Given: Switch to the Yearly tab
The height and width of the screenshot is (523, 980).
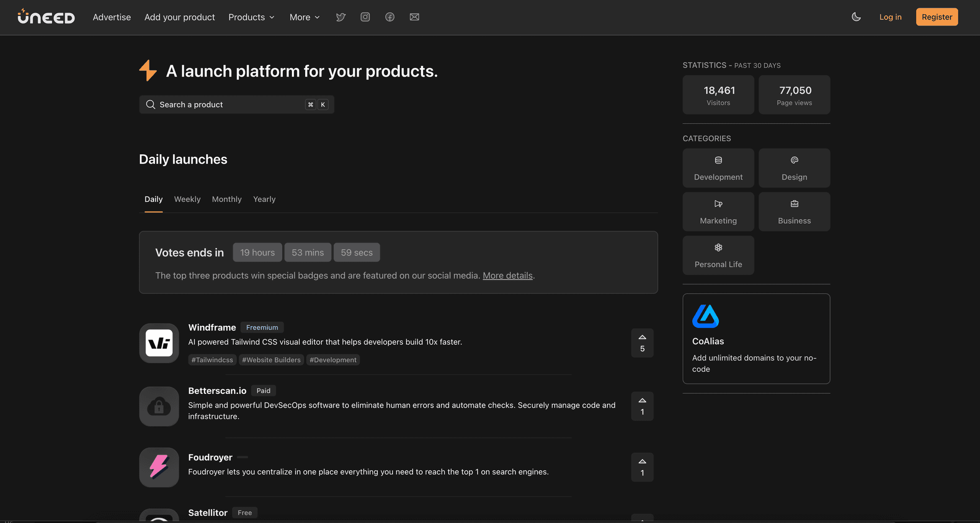Looking at the screenshot, I should point(264,199).
